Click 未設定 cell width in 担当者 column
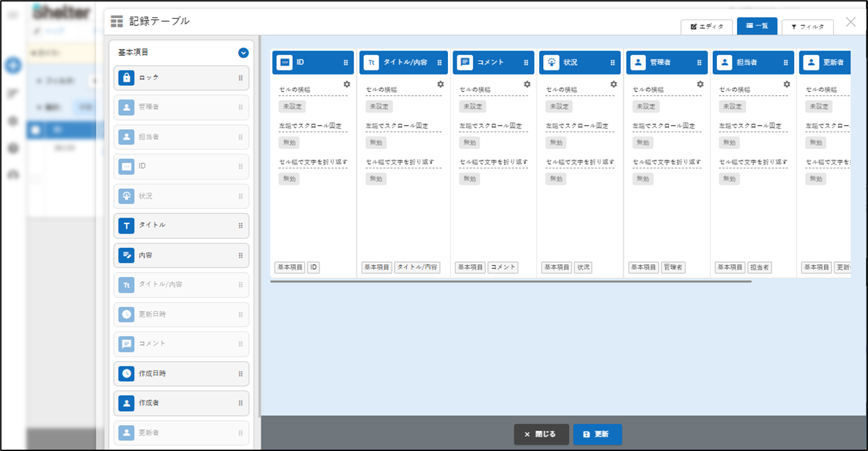The width and height of the screenshot is (868, 451). (x=732, y=106)
